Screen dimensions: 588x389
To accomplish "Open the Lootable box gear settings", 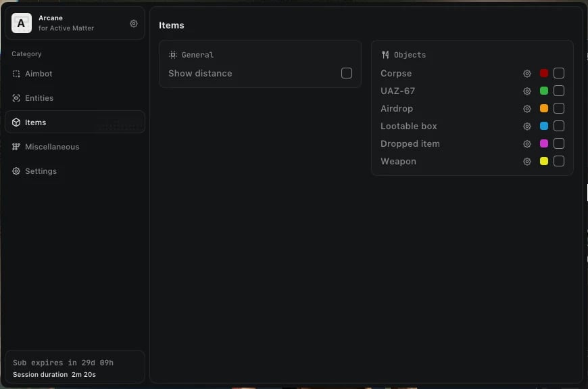I will pyautogui.click(x=527, y=127).
